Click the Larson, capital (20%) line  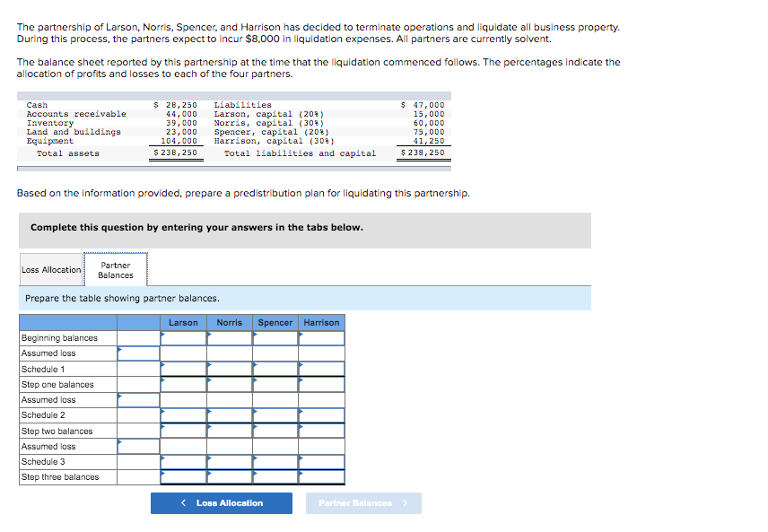point(269,114)
